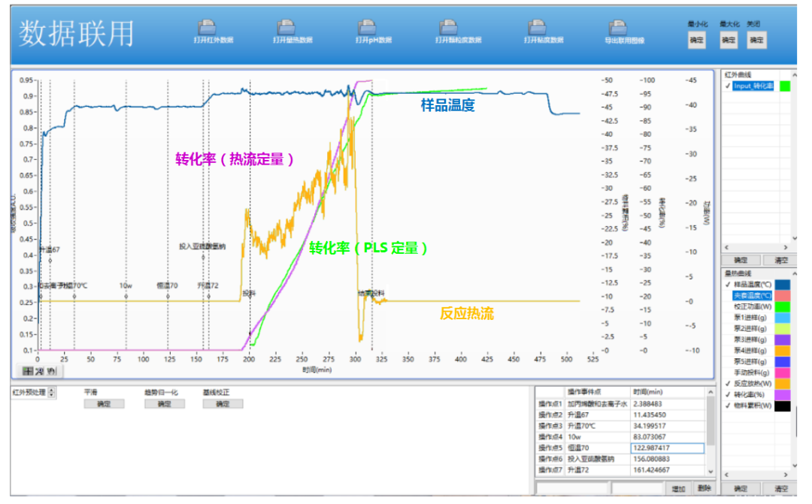This screenshot has height=504, width=812.
Task: Click the 恒温70 time cell 122.987417
Action: pos(667,448)
